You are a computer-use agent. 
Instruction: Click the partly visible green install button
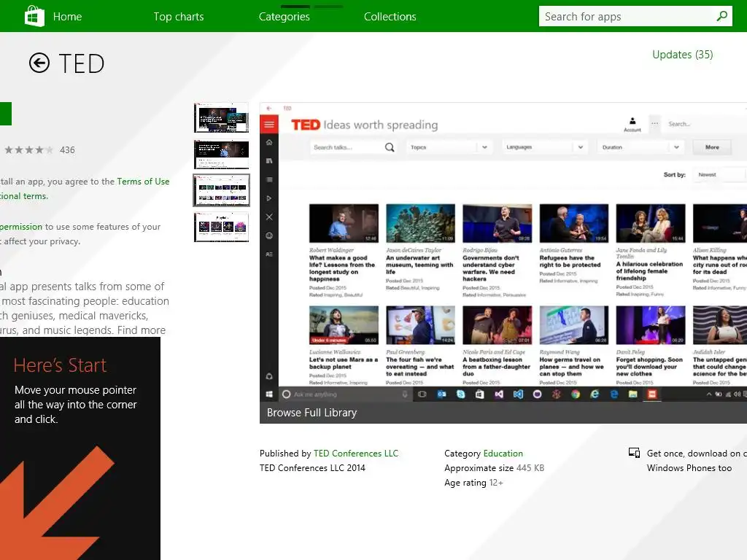click(x=6, y=114)
